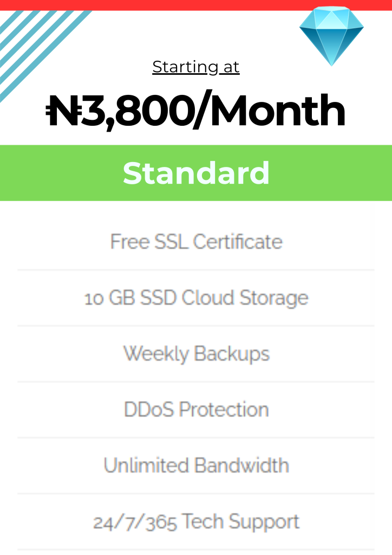Choose the DDoS Protection feature row
Image resolution: width=392 pixels, height=555 pixels.
(196, 409)
